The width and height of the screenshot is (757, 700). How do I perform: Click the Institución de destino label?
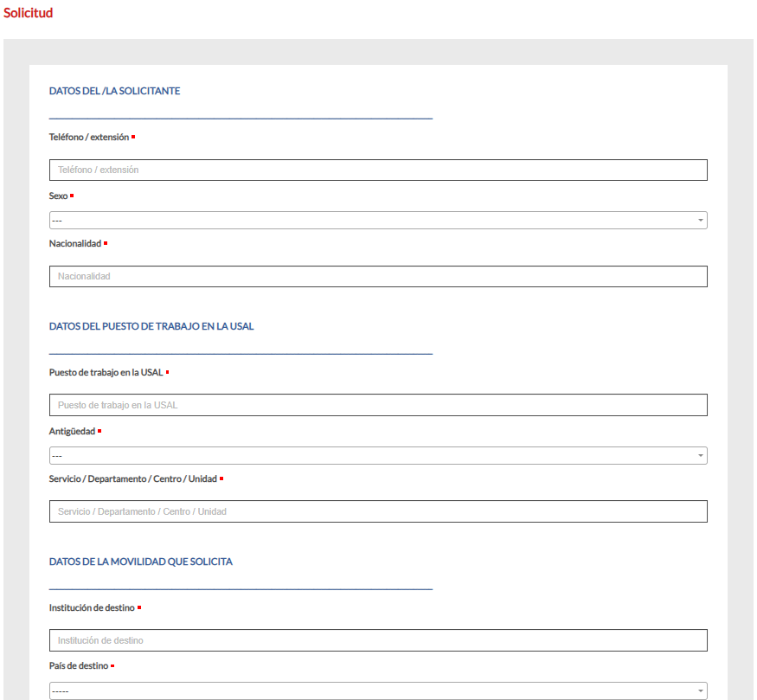pos(92,607)
